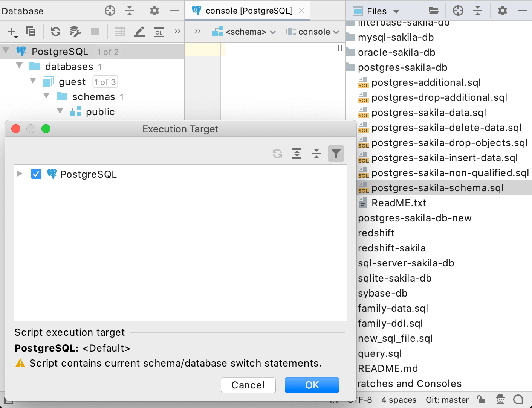The image size is (532, 408).
Task: Open query console QL icon
Action: point(159,32)
